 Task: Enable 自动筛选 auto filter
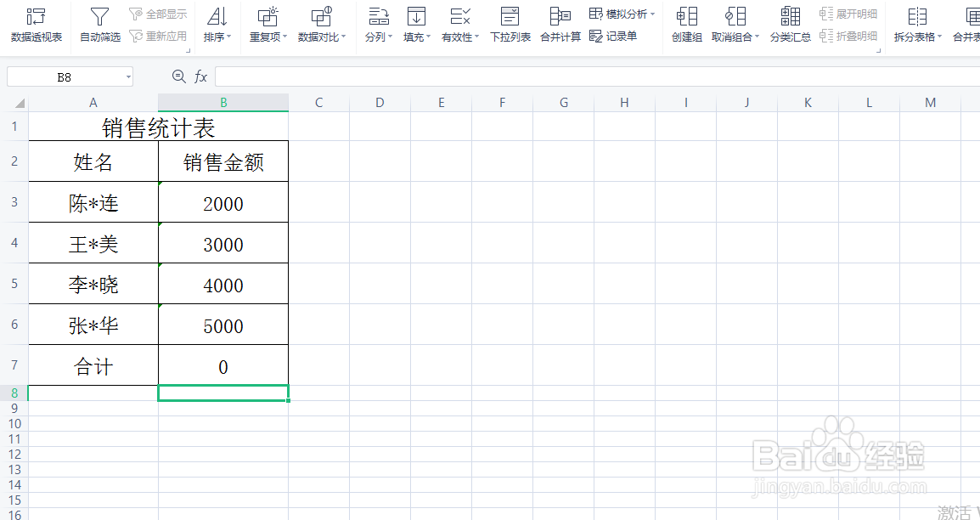click(x=100, y=25)
